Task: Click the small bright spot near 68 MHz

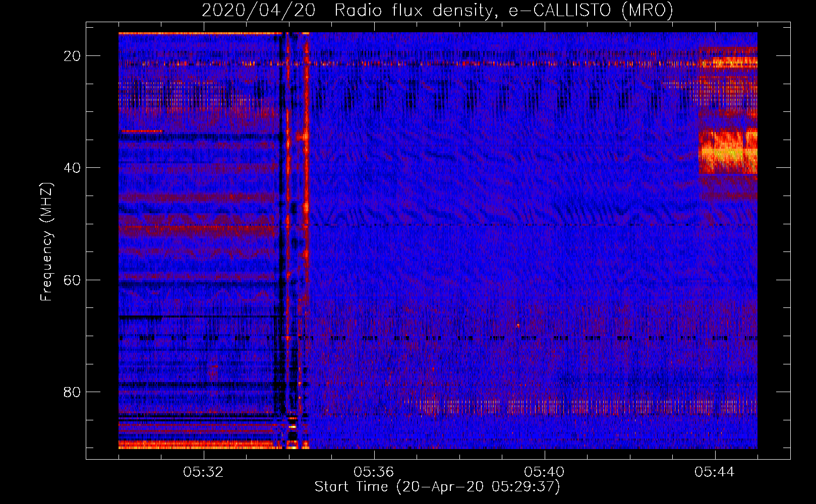Action: point(518,326)
